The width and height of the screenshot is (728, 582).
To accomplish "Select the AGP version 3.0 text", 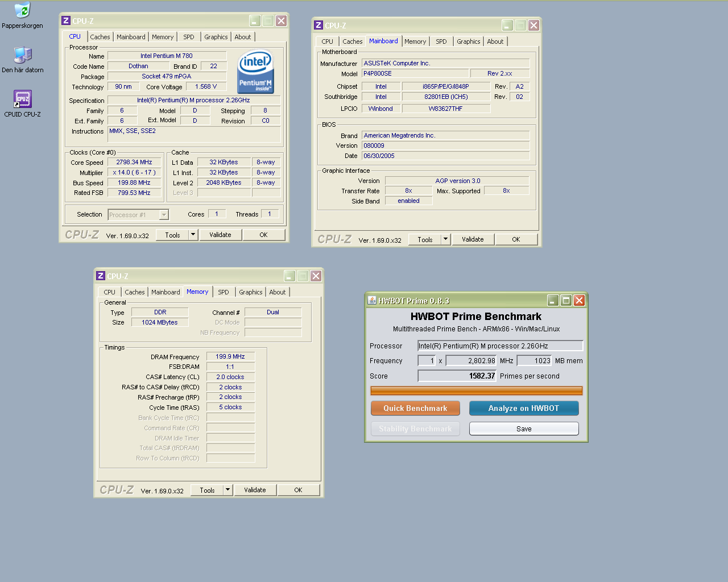I will pyautogui.click(x=457, y=181).
